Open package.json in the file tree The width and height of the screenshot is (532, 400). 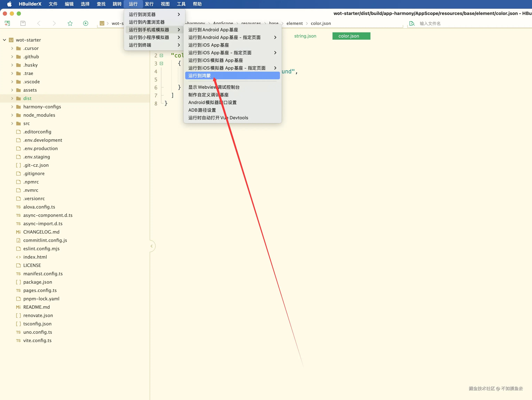click(x=38, y=282)
